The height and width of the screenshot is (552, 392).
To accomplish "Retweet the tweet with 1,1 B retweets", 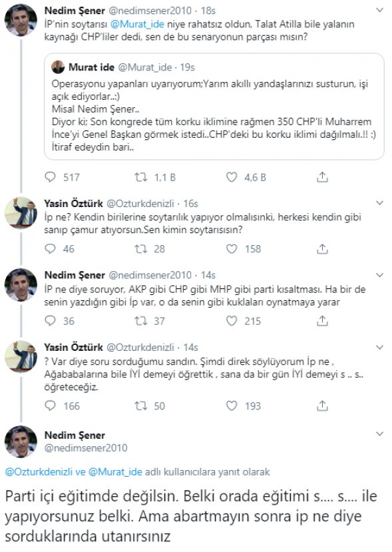I will (x=140, y=176).
